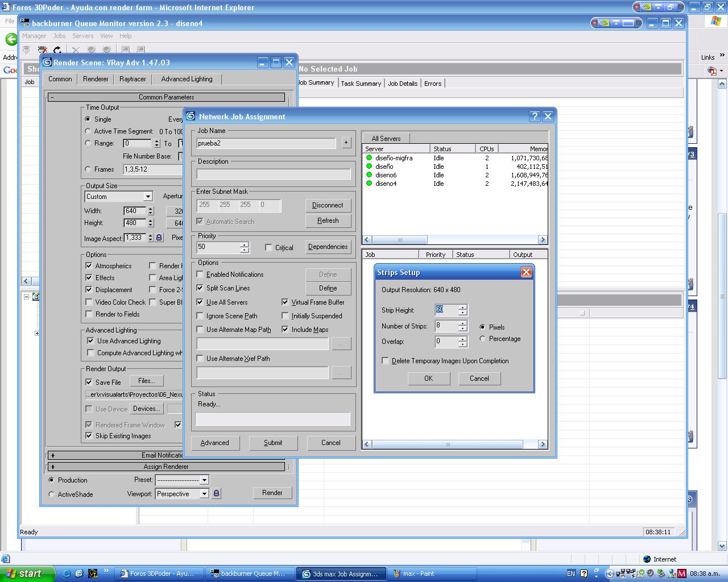Open the Adobe PDF toolbar dropdown arrow
728x582 pixels.
coord(721,71)
